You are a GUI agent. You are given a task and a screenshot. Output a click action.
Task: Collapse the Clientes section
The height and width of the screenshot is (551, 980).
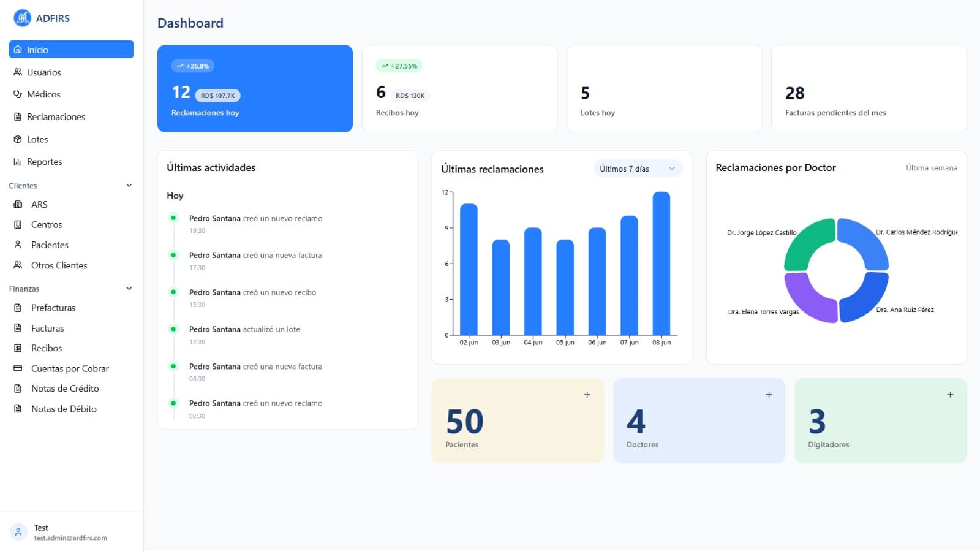pos(129,186)
